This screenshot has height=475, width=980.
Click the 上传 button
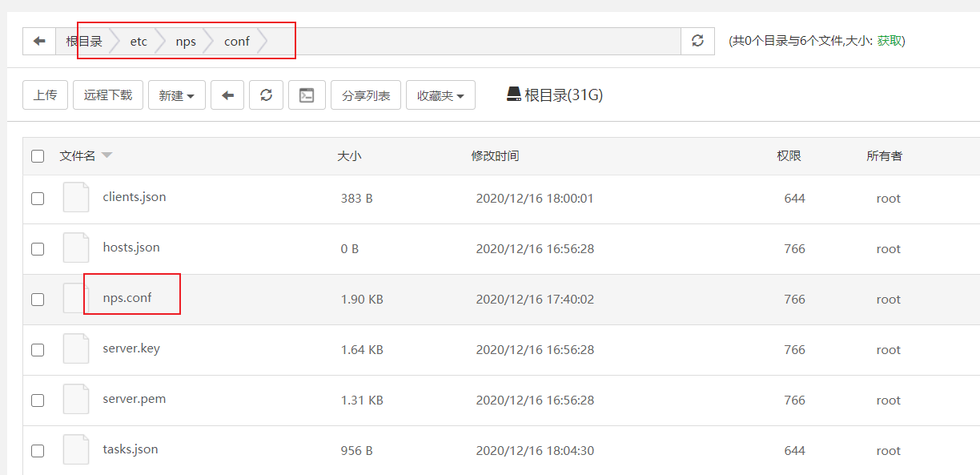point(45,95)
